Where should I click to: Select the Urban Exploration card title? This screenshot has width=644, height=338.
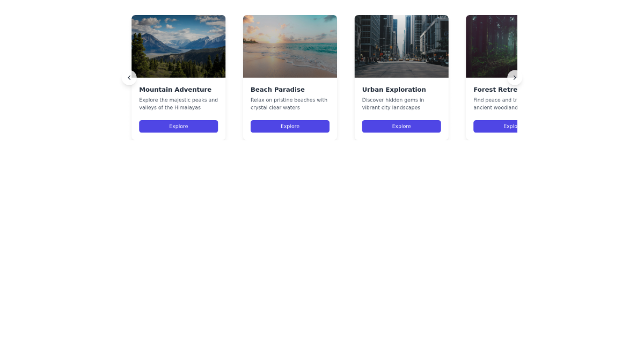click(394, 90)
